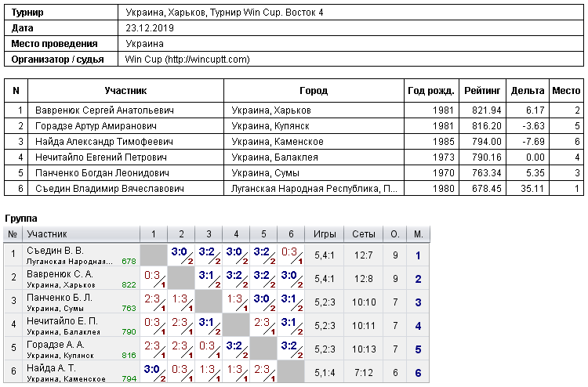Select participant 'Найда Александр Тимофеевич'
This screenshot has height=387, width=588.
point(104,142)
